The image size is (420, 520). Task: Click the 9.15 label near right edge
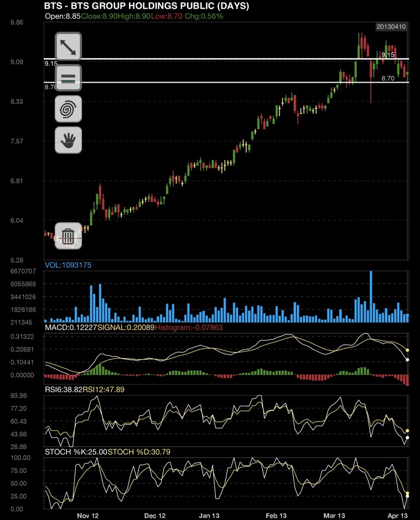388,55
